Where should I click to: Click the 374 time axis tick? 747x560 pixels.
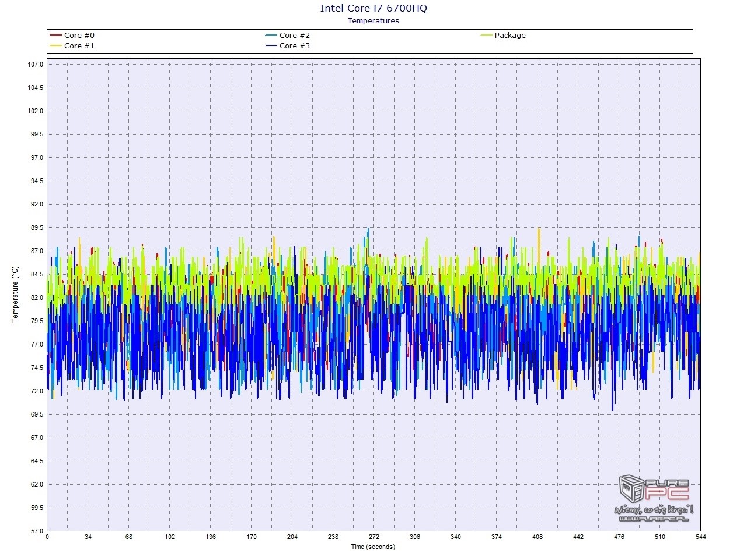[497, 537]
